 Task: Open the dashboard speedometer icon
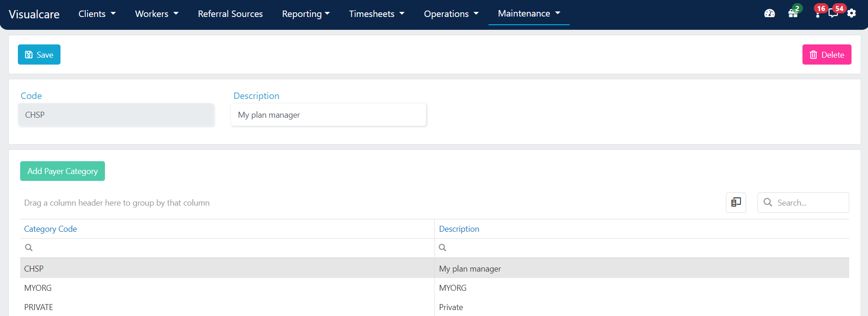769,14
